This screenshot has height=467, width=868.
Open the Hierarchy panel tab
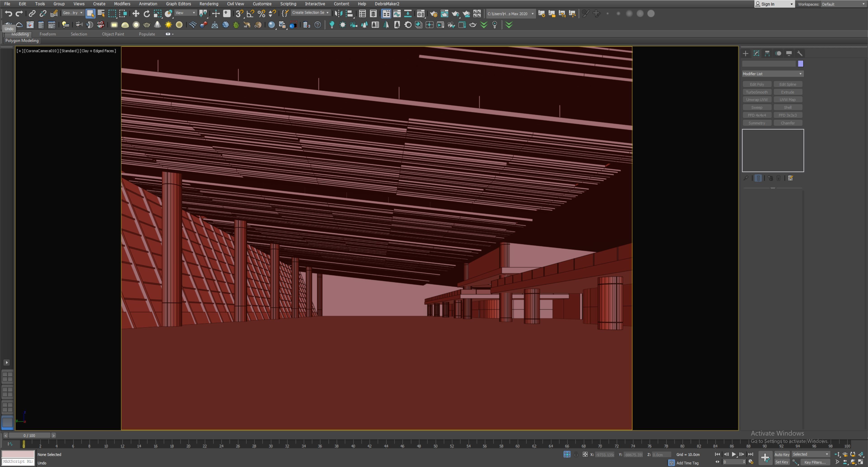click(767, 53)
